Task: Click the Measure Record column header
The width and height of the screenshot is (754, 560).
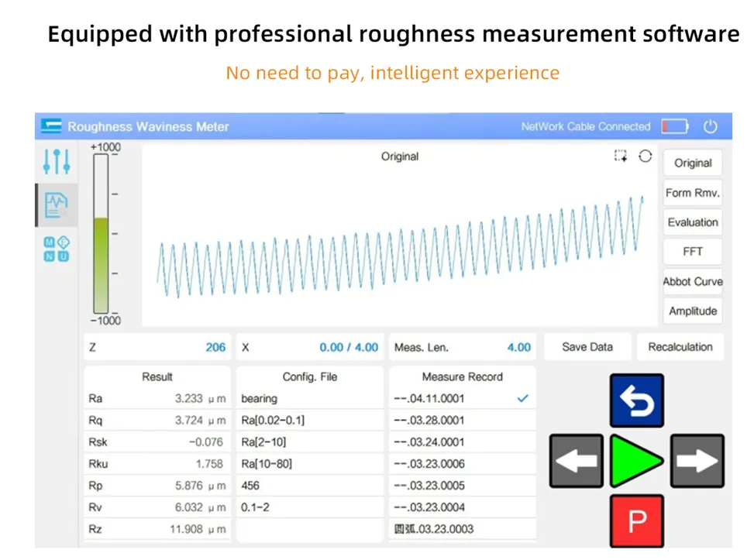Action: click(463, 377)
